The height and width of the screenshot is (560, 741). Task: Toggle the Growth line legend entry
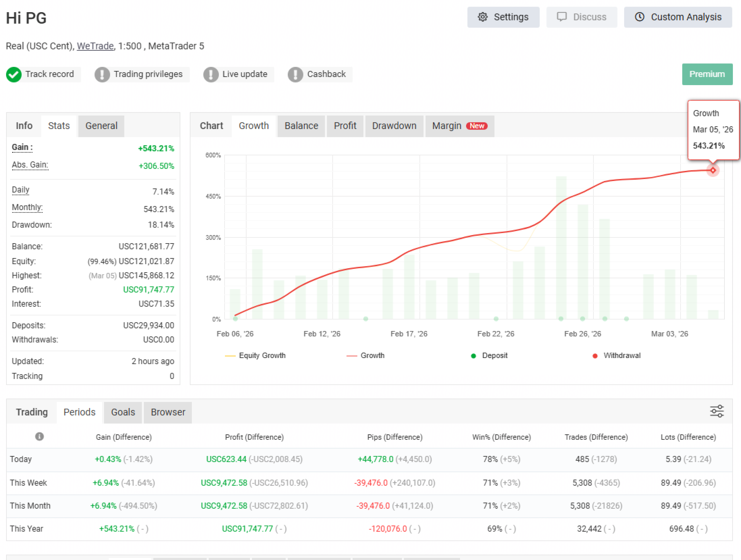(x=365, y=355)
